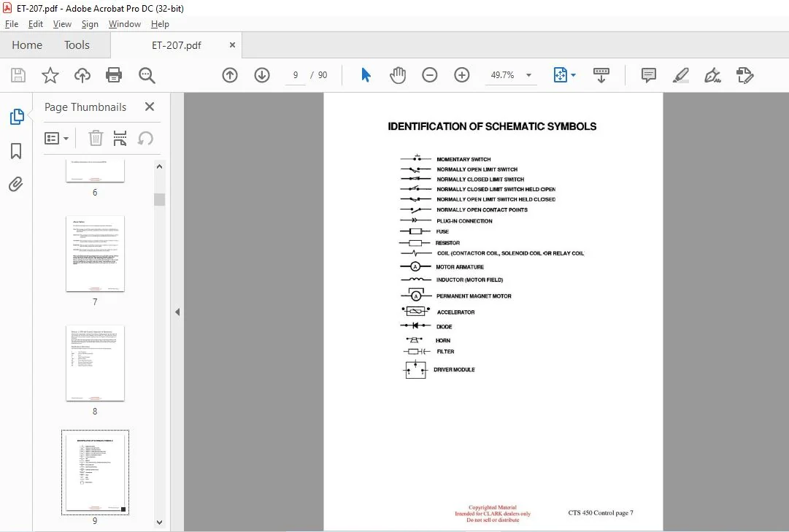Select the Highlight text pen tool

[x=681, y=75]
